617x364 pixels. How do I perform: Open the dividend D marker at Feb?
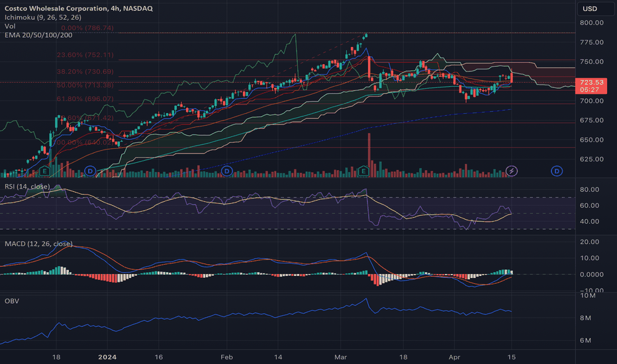pos(226,171)
